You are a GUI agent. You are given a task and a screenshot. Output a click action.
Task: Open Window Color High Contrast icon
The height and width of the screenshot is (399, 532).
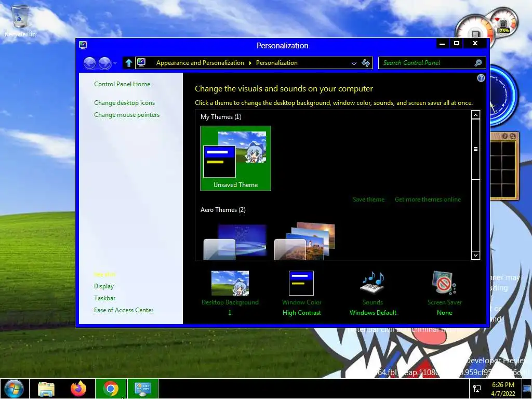tap(301, 283)
